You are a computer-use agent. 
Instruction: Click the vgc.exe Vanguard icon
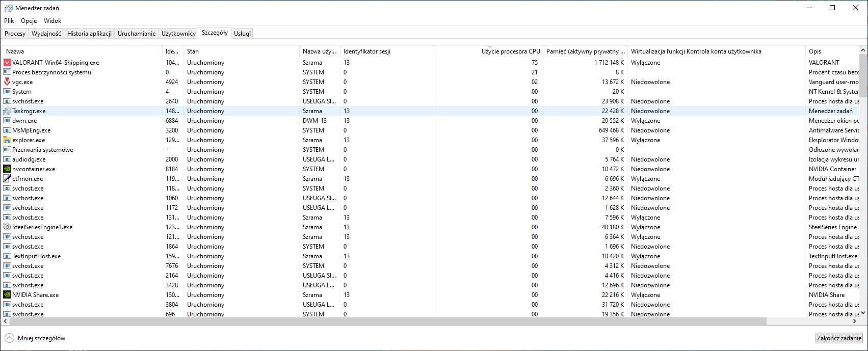pos(7,82)
